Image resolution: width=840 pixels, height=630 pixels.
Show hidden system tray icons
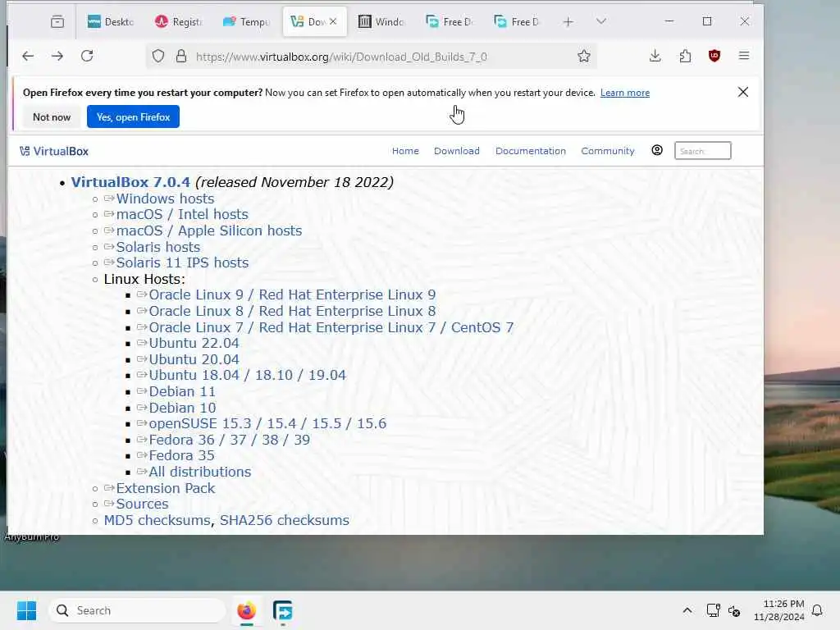click(687, 610)
